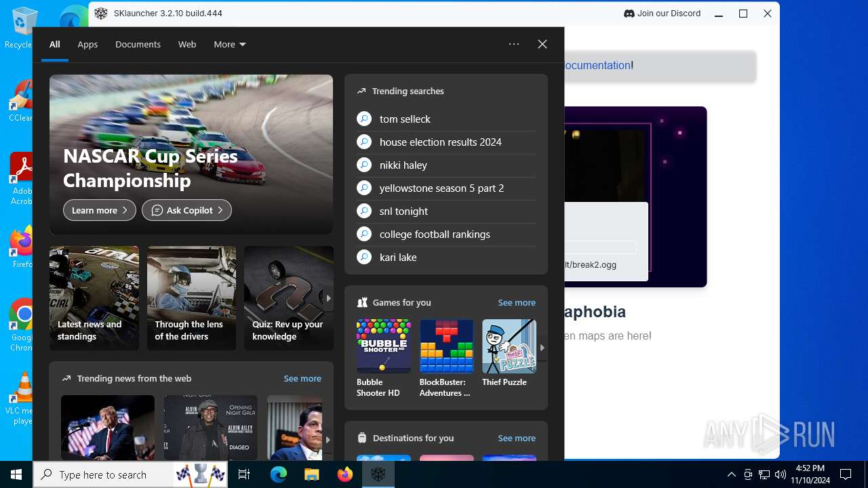Click the search highlight trophy icon in taskbar
868x488 pixels.
(x=200, y=474)
